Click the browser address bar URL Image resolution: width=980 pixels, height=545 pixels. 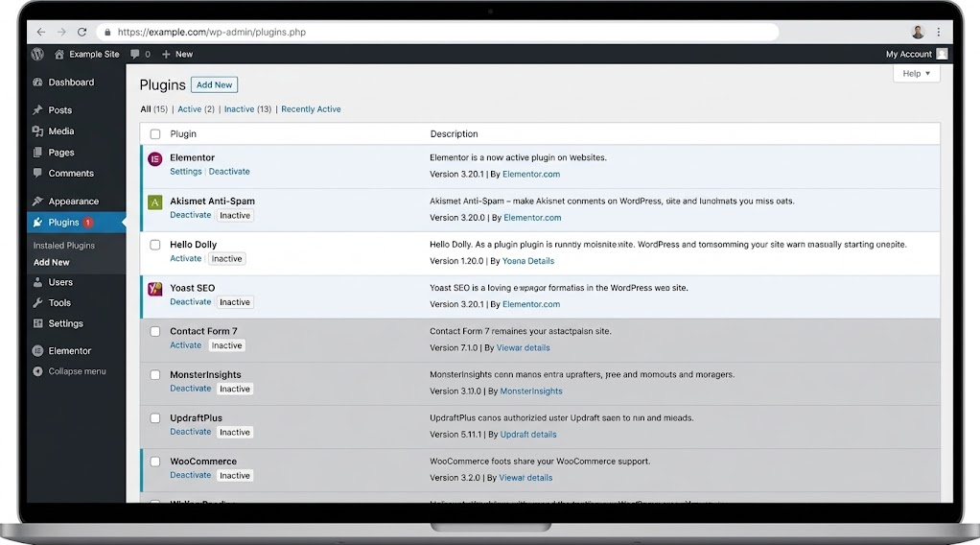click(212, 32)
